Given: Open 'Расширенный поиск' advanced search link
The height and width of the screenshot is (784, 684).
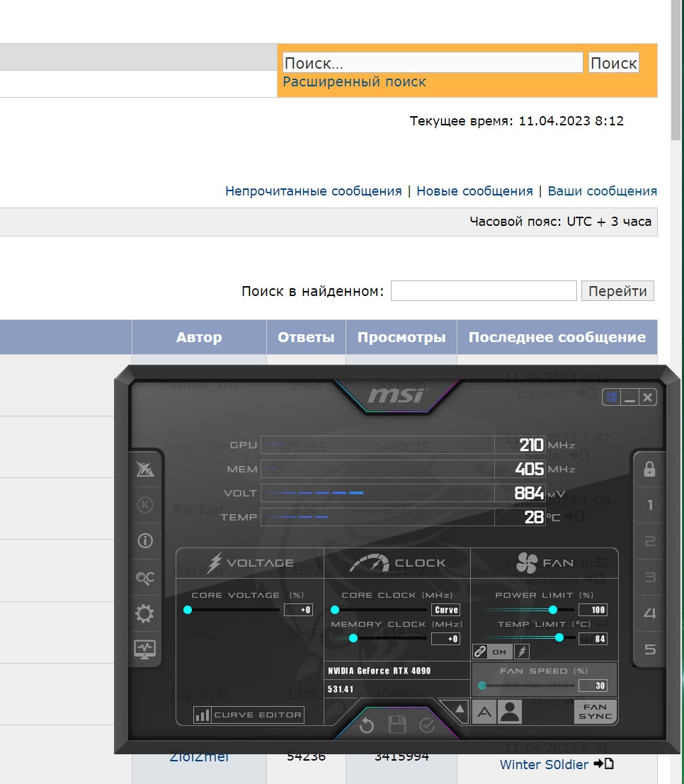Looking at the screenshot, I should tap(354, 81).
